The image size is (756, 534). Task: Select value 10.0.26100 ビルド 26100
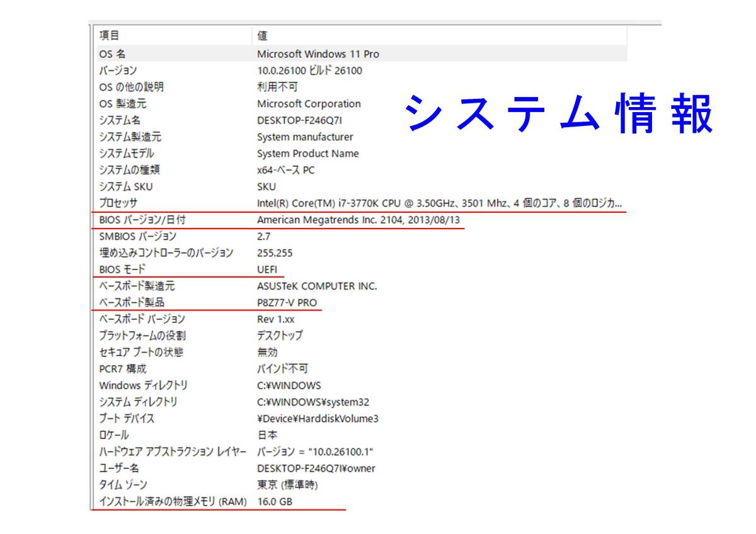[309, 71]
